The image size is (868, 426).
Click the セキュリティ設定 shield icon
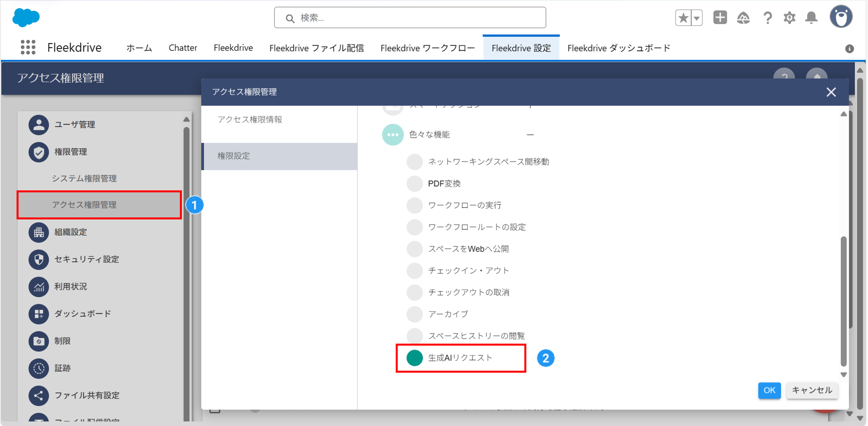tap(39, 259)
